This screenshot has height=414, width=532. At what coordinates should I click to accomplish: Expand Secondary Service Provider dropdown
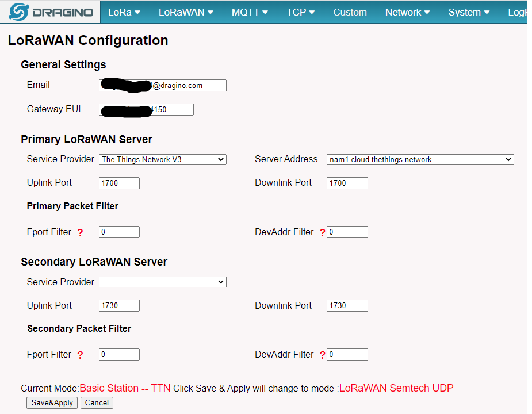(x=163, y=282)
